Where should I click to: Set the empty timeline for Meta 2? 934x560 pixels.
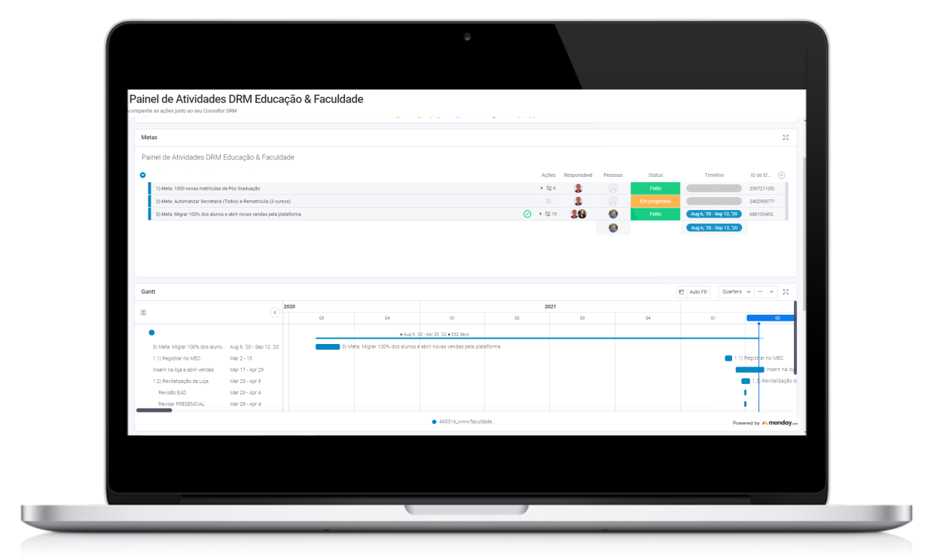tap(713, 201)
